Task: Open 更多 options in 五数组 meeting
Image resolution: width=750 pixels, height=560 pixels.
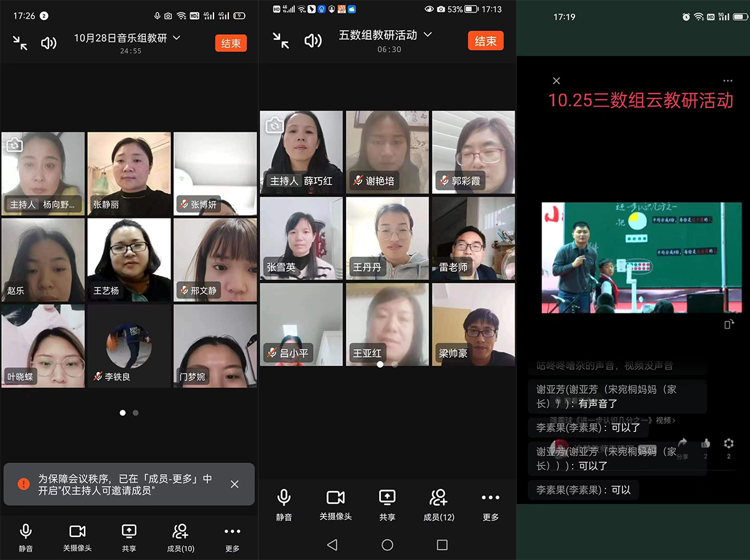Action: tap(490, 503)
